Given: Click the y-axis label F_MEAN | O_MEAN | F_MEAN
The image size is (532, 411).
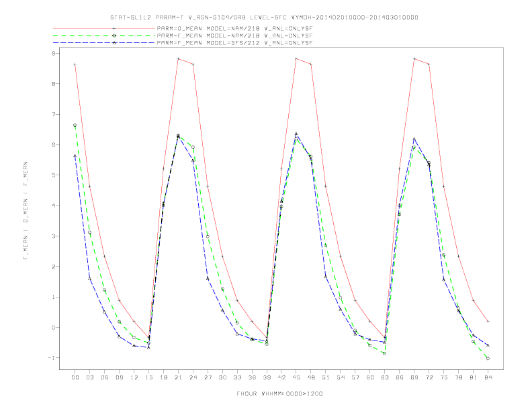Looking at the screenshot, I should tap(26, 211).
